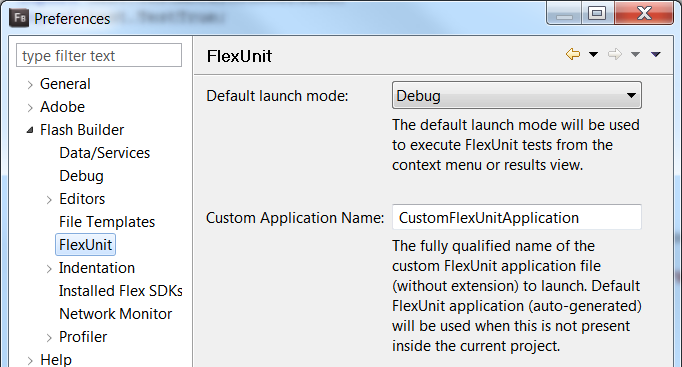Open the back history dropdown arrow
This screenshot has width=682, height=367.
tap(593, 54)
